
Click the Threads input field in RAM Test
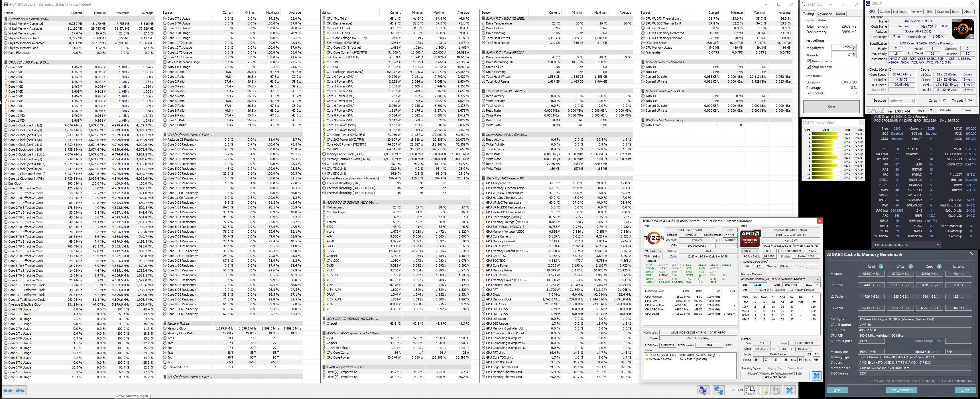click(x=841, y=55)
